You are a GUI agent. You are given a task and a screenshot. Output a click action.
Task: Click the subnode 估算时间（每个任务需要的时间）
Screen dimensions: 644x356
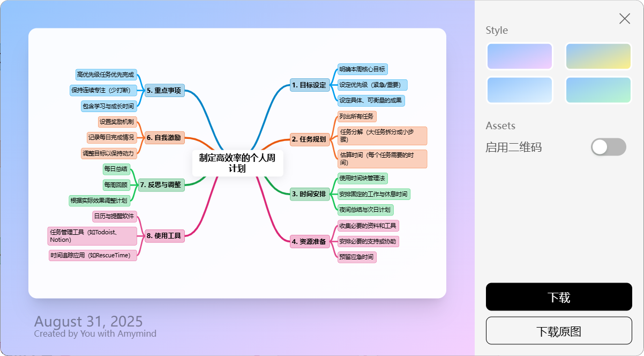pos(382,159)
